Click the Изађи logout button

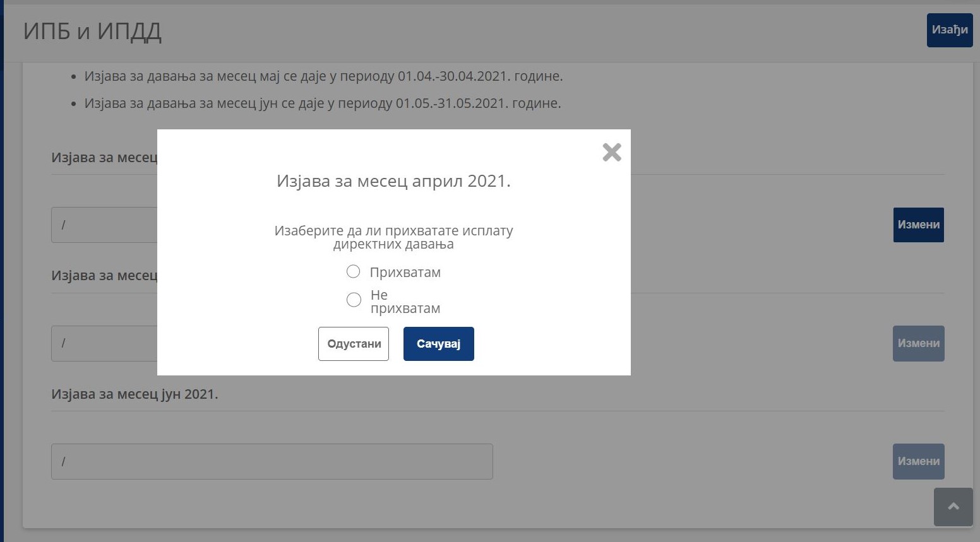coord(950,30)
